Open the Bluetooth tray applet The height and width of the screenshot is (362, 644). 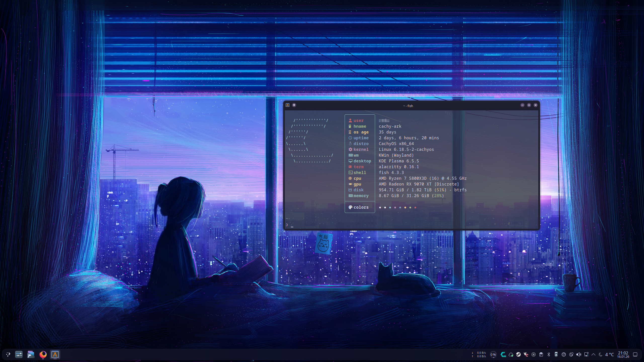point(549,354)
